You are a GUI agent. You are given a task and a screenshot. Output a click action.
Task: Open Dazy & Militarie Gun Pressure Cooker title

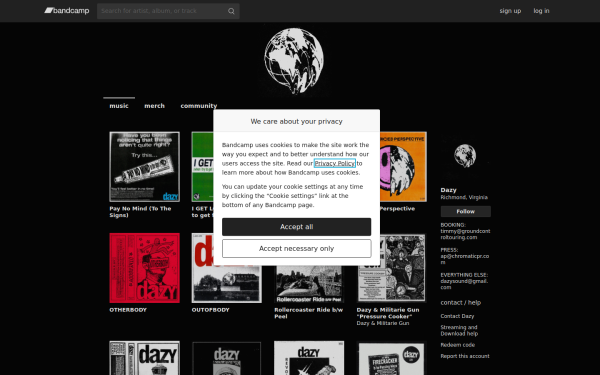(388, 313)
